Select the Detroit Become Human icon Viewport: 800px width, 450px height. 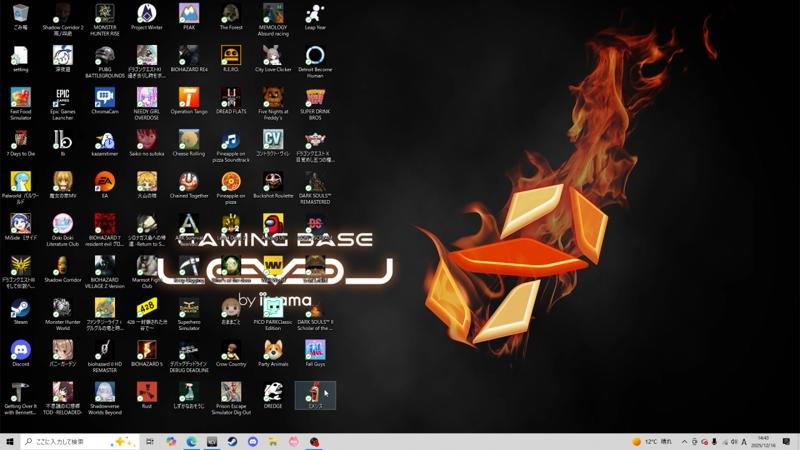(315, 56)
